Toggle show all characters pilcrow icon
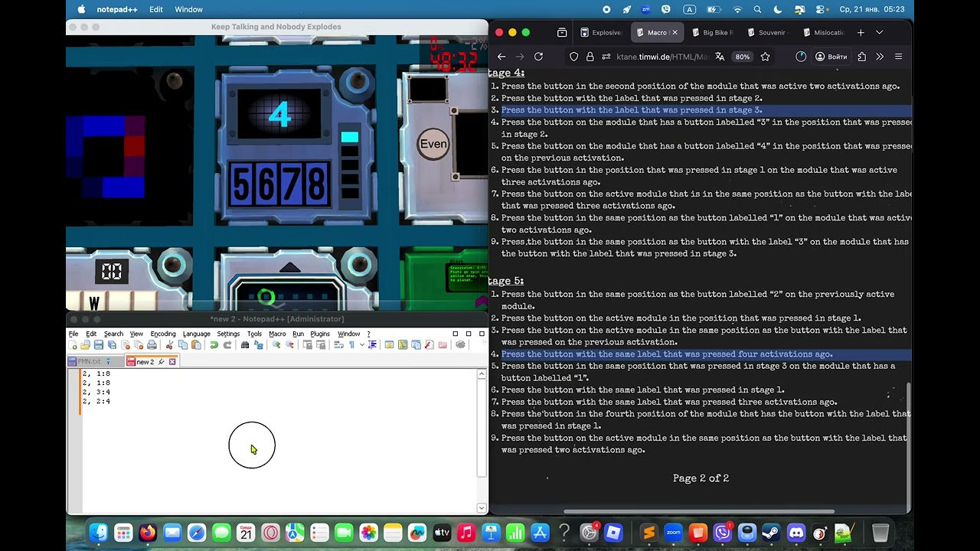This screenshot has width=980, height=551. tap(351, 345)
